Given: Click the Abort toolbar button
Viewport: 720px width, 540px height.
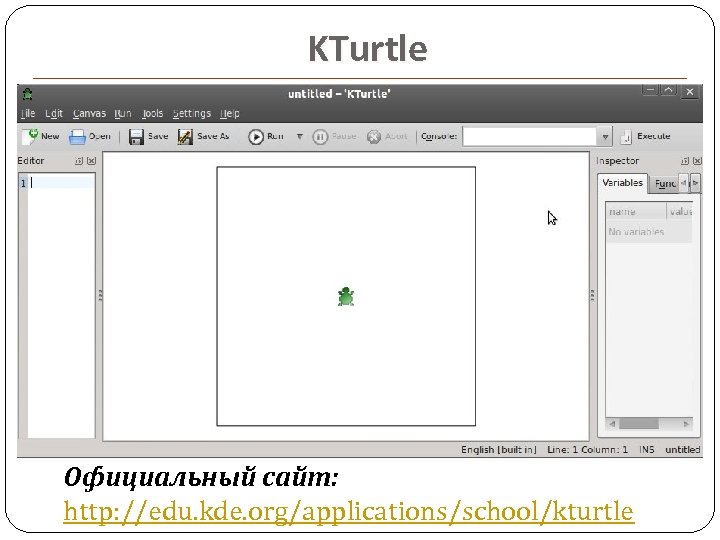Looking at the screenshot, I should point(387,136).
